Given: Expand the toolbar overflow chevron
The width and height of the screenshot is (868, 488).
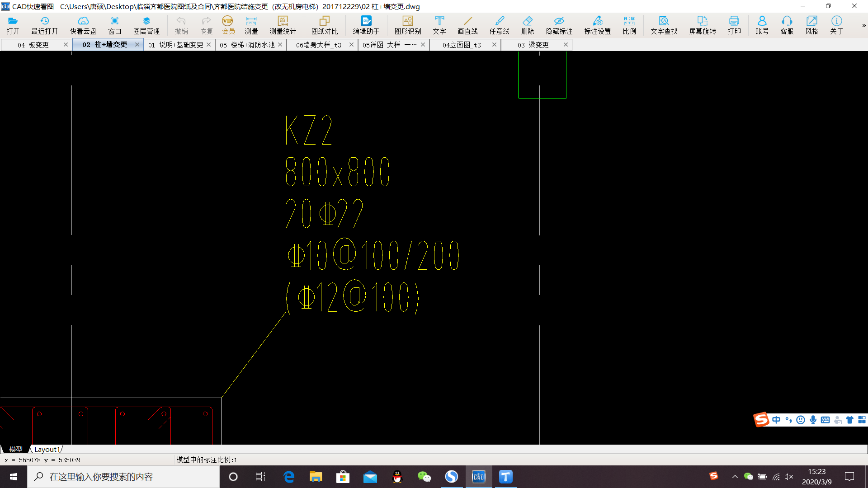Looking at the screenshot, I should pyautogui.click(x=864, y=25).
